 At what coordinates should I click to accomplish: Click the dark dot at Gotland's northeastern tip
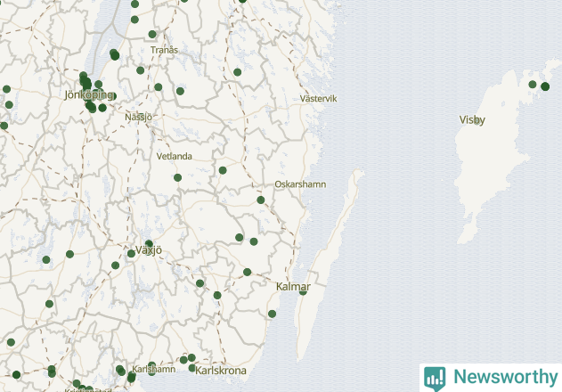[545, 86]
